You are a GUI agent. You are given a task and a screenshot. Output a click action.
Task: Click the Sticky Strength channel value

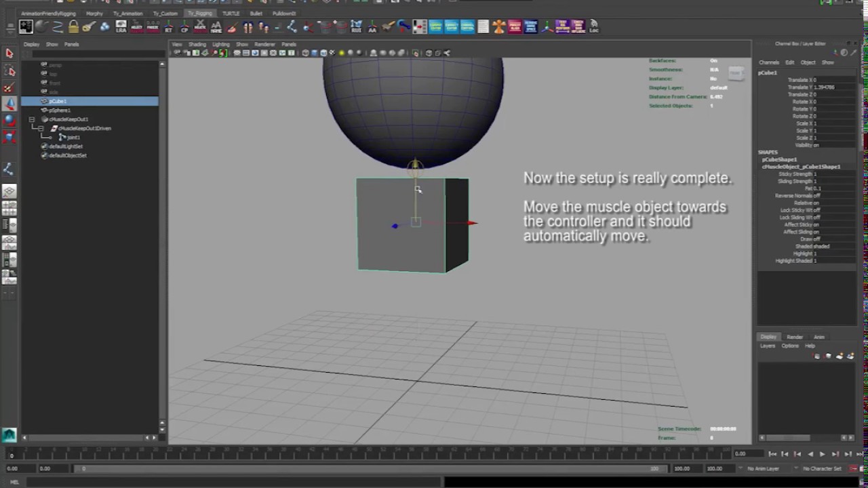pyautogui.click(x=834, y=174)
